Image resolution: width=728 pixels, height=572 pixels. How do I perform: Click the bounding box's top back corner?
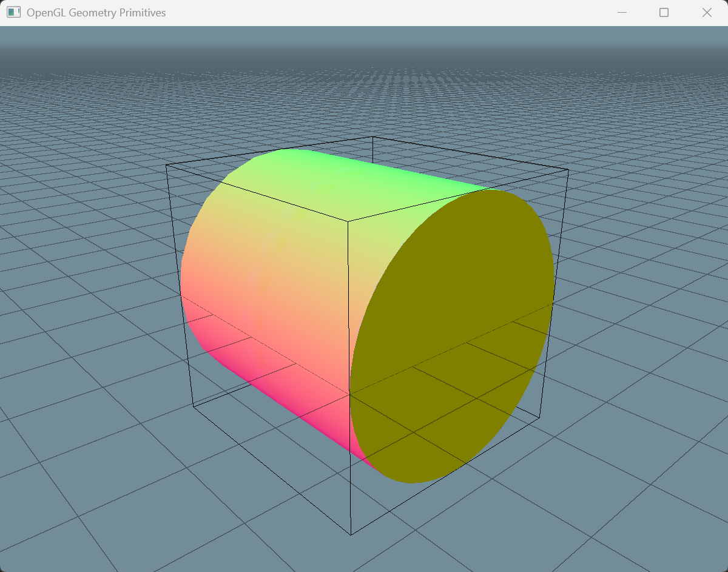tap(372, 137)
